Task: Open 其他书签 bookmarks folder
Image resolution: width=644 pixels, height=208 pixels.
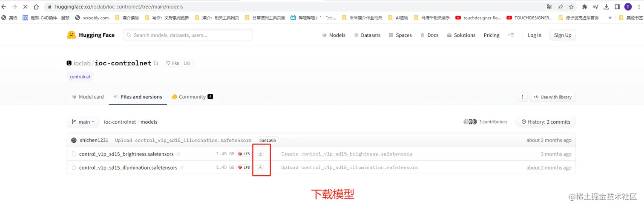Action: pos(631,18)
